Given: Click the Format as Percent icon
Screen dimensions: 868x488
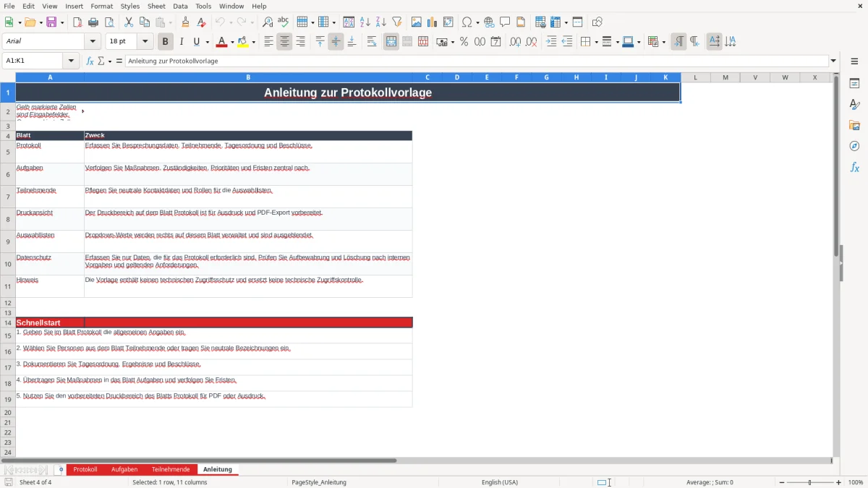Looking at the screenshot, I should click(x=464, y=42).
